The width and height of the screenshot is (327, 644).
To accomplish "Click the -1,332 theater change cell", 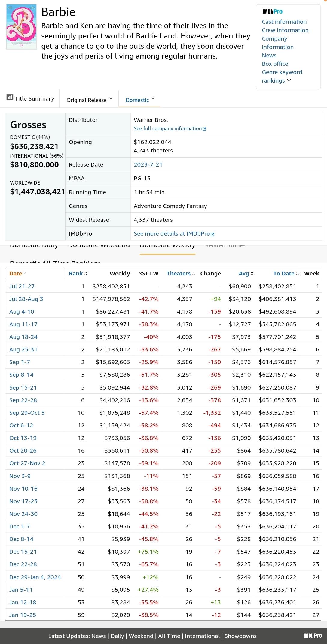I will coord(212,413).
